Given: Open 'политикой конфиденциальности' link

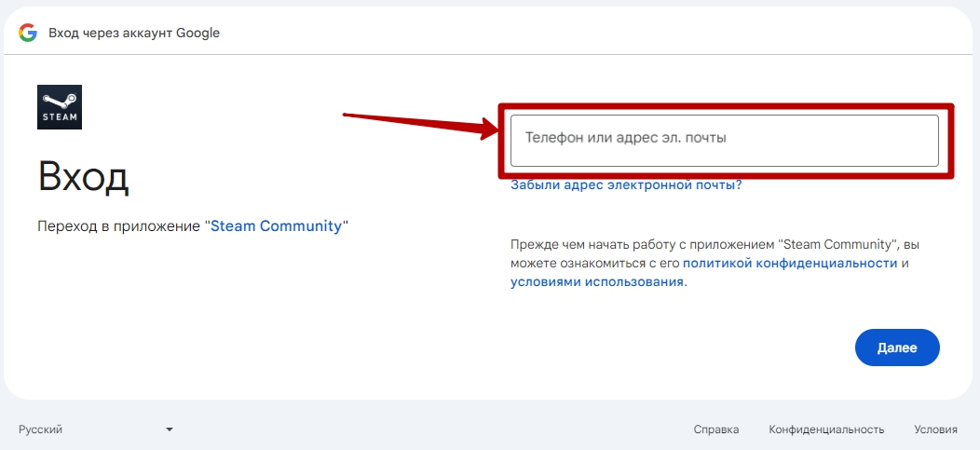Looking at the screenshot, I should tap(790, 263).
